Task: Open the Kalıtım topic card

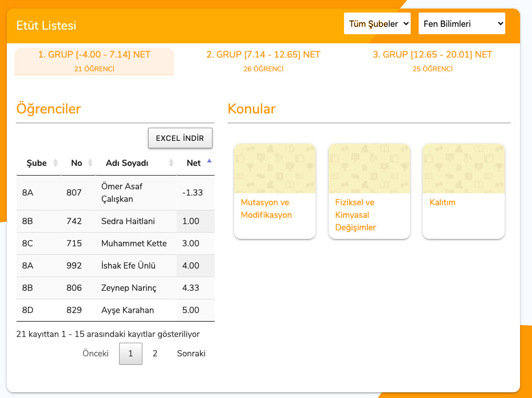Action: [463, 190]
